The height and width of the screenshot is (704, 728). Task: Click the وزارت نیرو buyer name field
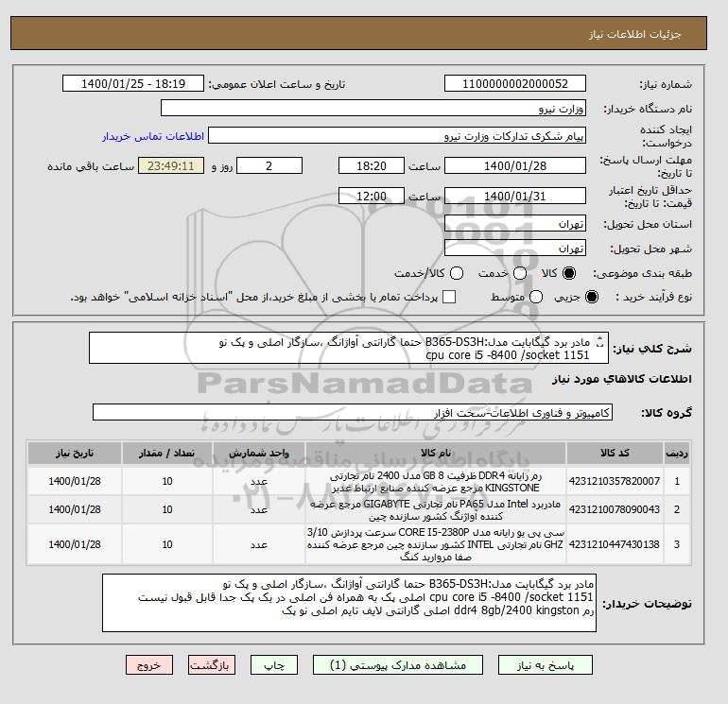coord(373,108)
